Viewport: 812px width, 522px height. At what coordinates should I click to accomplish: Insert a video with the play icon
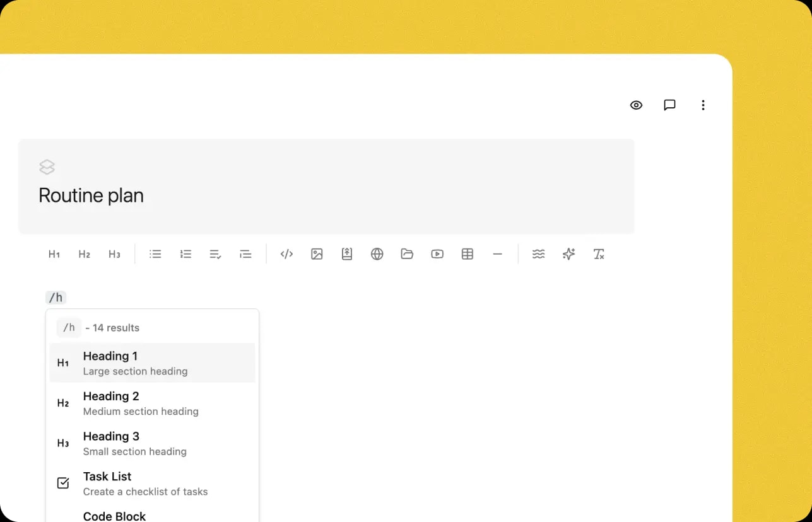[437, 254]
